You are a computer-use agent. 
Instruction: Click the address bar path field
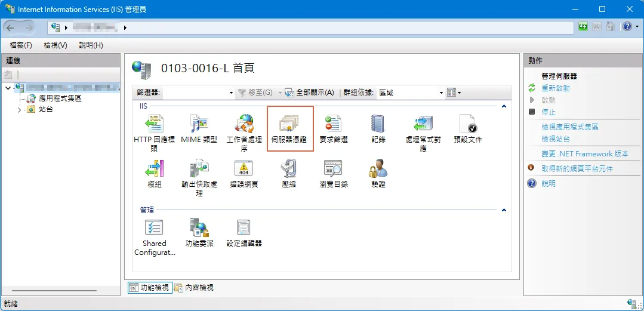(x=310, y=27)
